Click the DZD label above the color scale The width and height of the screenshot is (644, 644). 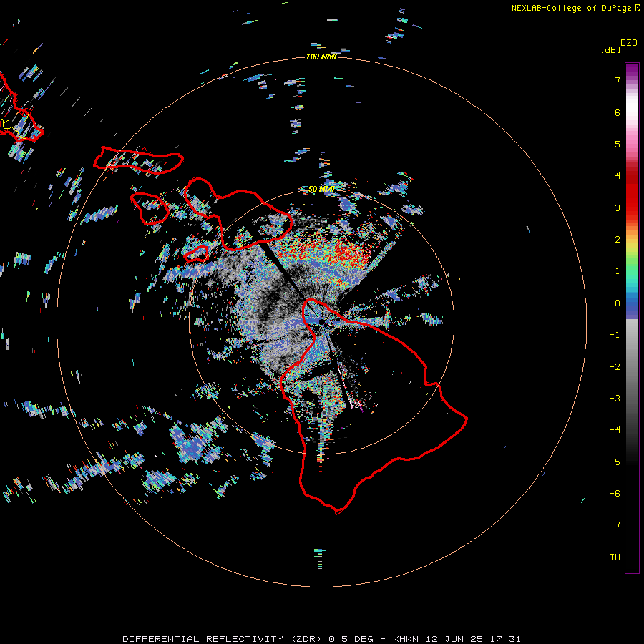tap(629, 43)
